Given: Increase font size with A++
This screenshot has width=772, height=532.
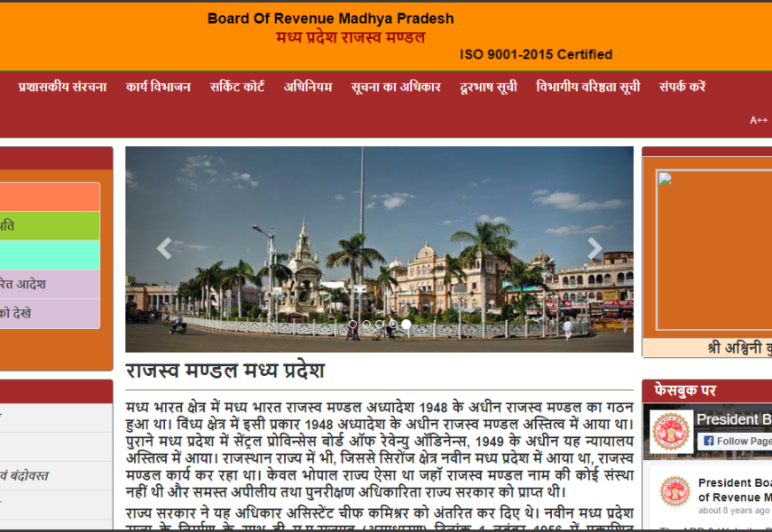Looking at the screenshot, I should coord(758,121).
